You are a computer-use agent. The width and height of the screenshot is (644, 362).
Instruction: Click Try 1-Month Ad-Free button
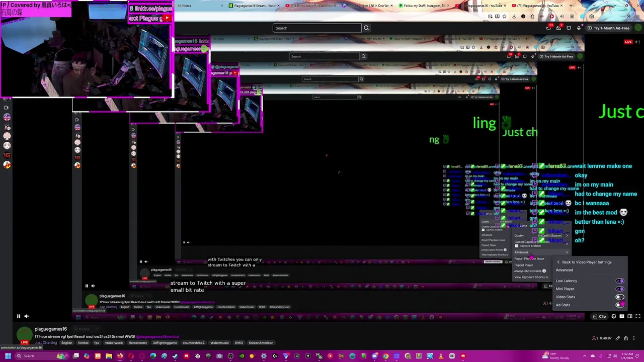coord(608,28)
